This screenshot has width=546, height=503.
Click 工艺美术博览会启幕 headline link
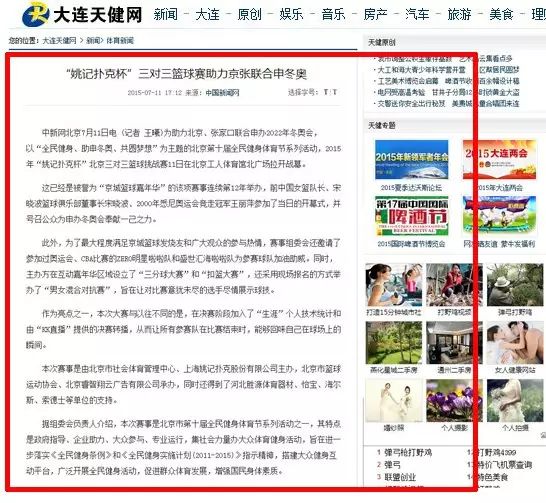[408, 81]
